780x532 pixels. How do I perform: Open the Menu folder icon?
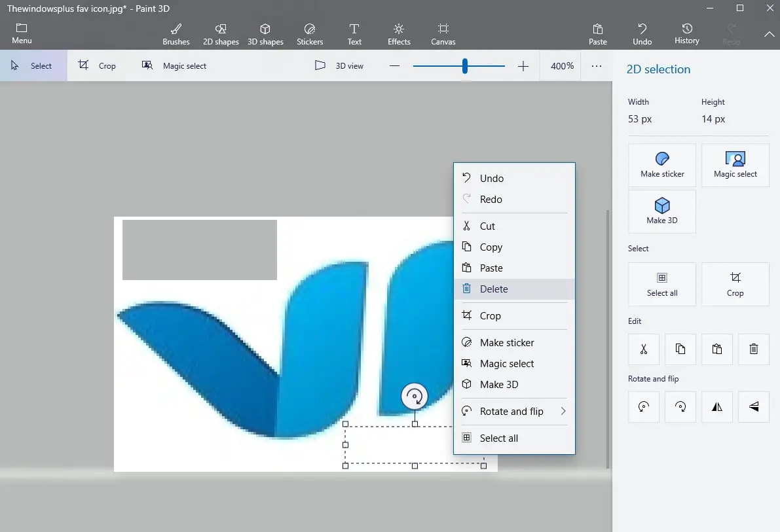pyautogui.click(x=22, y=33)
